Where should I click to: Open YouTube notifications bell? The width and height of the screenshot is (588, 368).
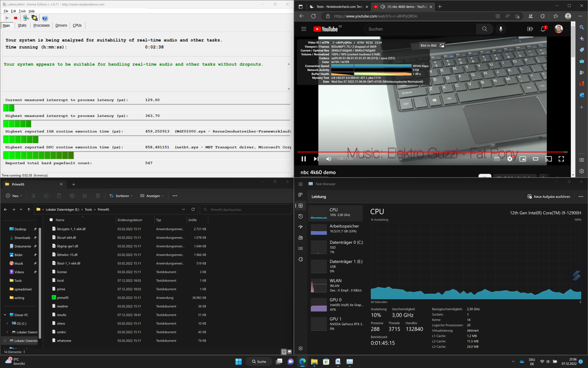tap(543, 29)
